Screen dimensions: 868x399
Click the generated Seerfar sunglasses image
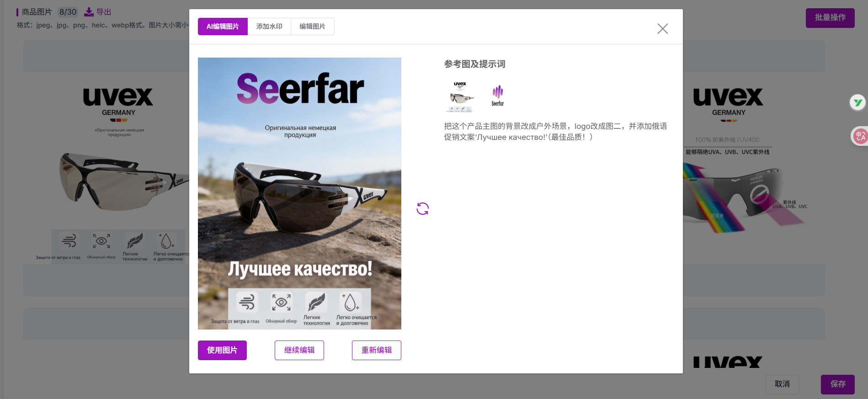point(299,193)
